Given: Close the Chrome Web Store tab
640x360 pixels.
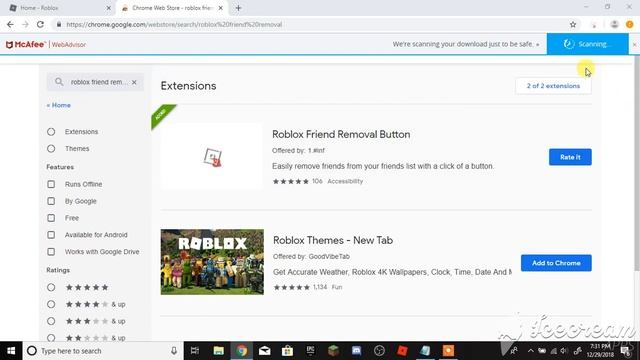Looking at the screenshot, I should (x=220, y=8).
